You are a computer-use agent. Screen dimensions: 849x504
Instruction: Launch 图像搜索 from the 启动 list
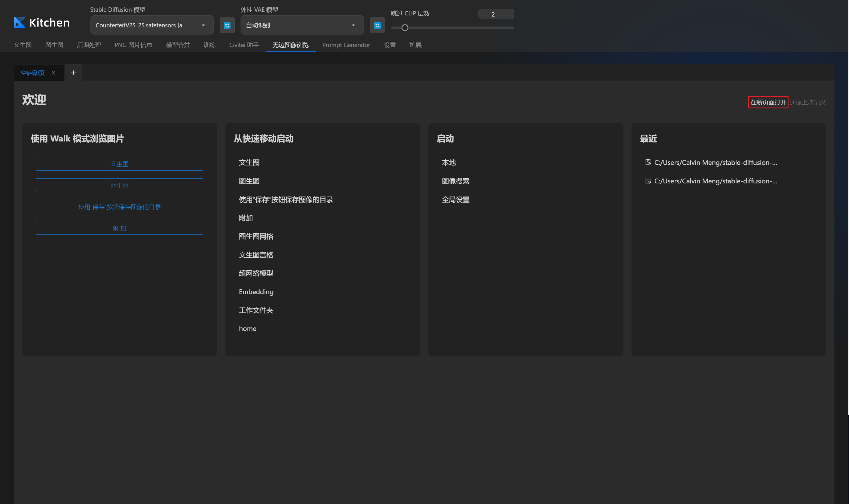coord(455,181)
